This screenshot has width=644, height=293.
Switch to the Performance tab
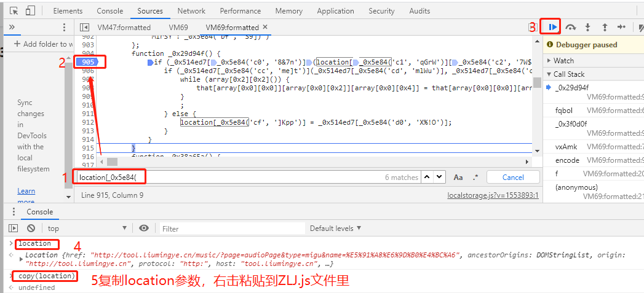coord(241,11)
